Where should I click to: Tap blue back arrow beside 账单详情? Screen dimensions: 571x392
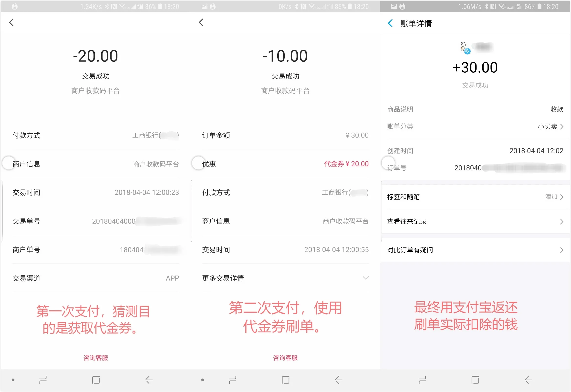click(390, 23)
